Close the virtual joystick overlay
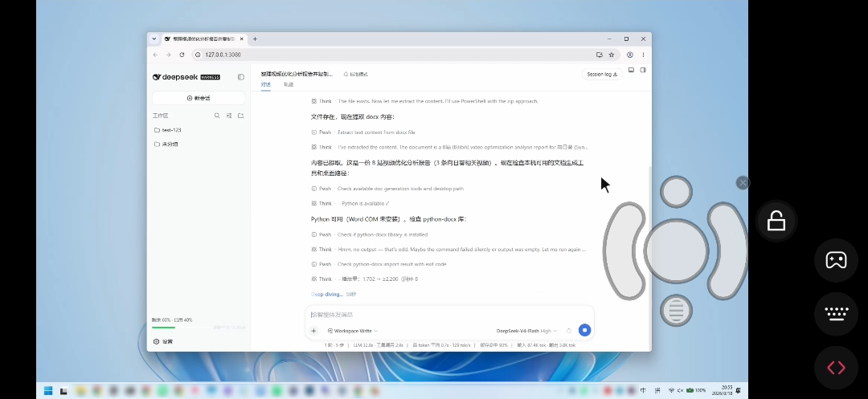 (x=743, y=183)
